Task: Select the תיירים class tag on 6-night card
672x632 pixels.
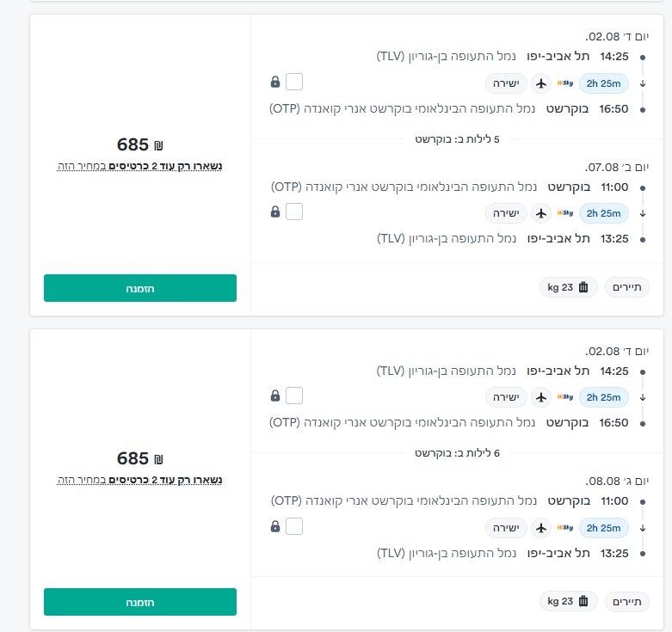Action: (627, 601)
